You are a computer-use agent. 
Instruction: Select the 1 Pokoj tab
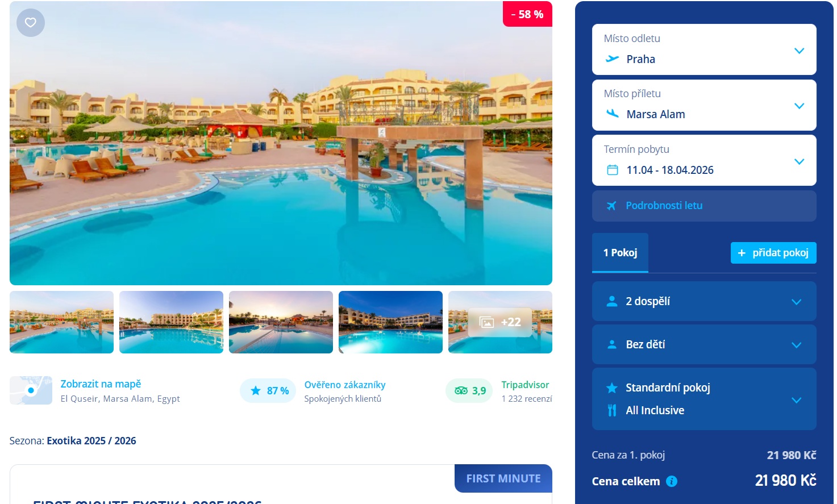pos(620,253)
